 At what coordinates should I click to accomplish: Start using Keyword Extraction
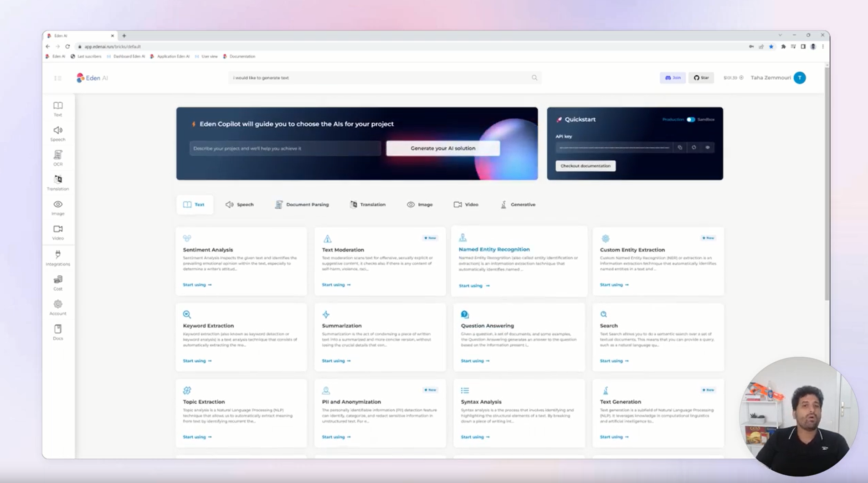pyautogui.click(x=197, y=361)
